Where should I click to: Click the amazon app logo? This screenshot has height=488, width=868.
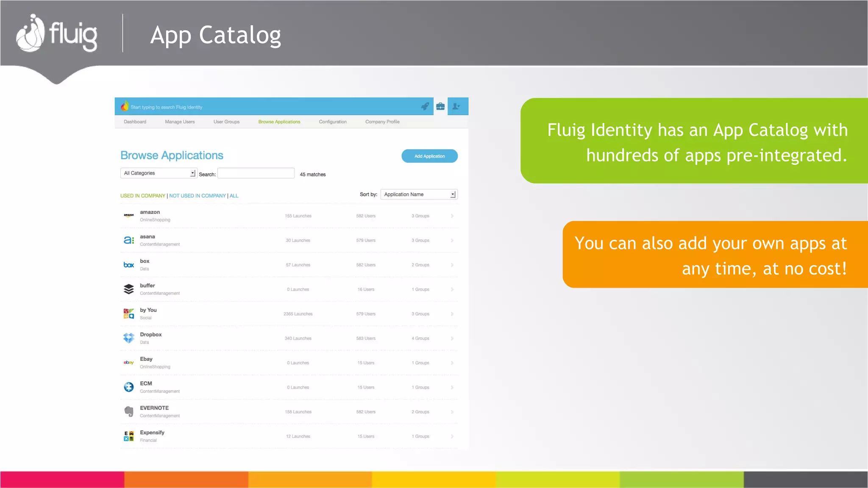(x=129, y=215)
